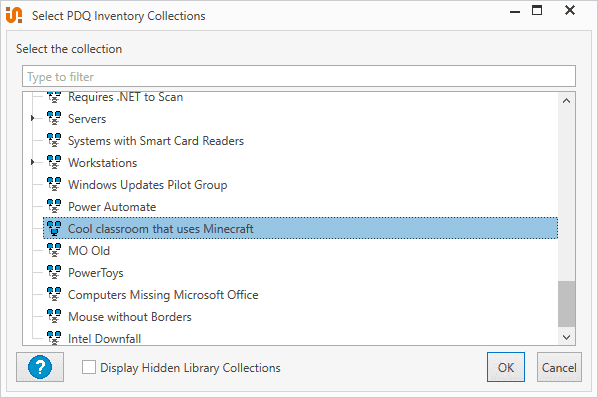Select Cool classroom that uses Minecraft
The width and height of the screenshot is (598, 398).
click(x=301, y=228)
